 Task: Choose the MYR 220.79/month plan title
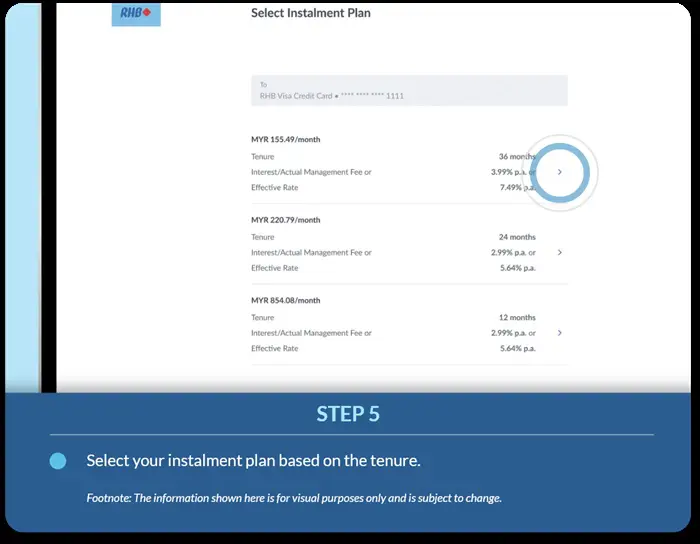point(286,219)
